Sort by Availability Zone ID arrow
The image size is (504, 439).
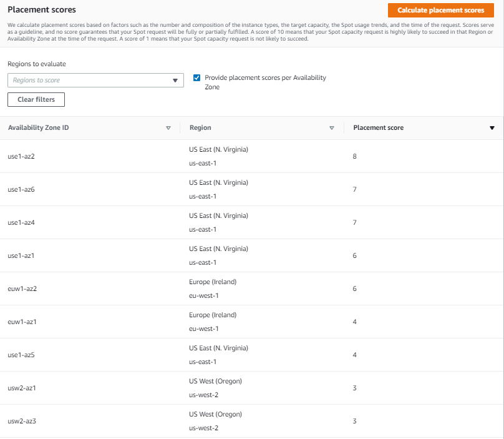coord(168,128)
